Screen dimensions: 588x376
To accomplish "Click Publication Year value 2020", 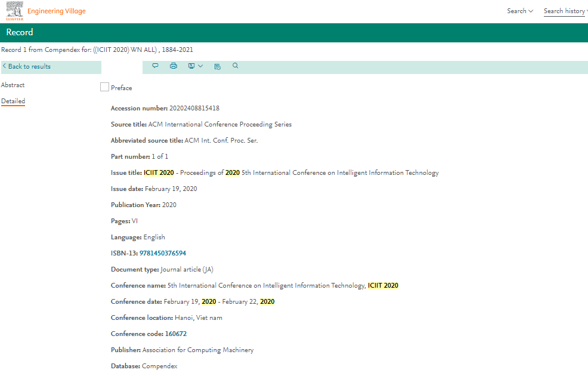I will click(169, 205).
